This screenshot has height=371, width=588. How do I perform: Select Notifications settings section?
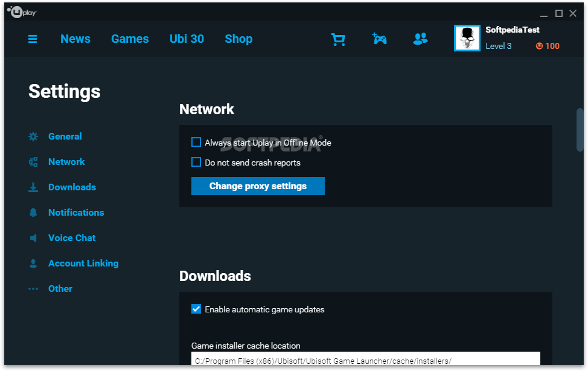tap(76, 213)
